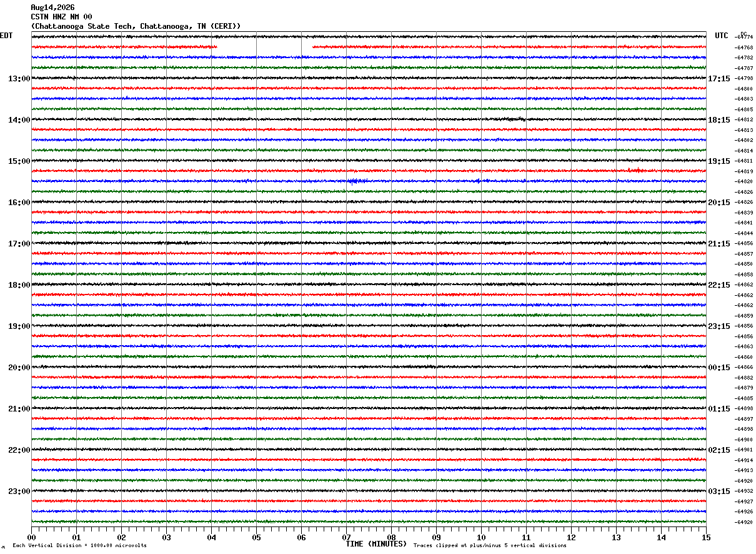Click the Each Vertical Division scale note
756x554 pixels.
(79, 545)
